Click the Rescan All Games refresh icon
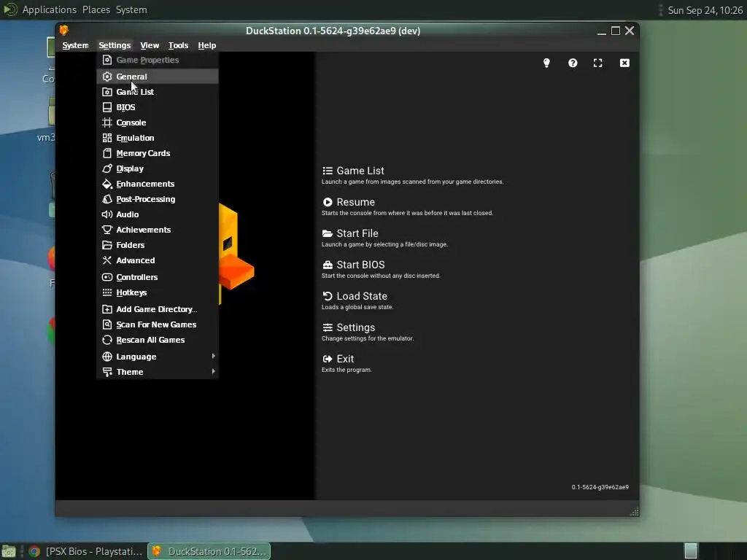Viewport: 747px width, 560px height. 107,340
